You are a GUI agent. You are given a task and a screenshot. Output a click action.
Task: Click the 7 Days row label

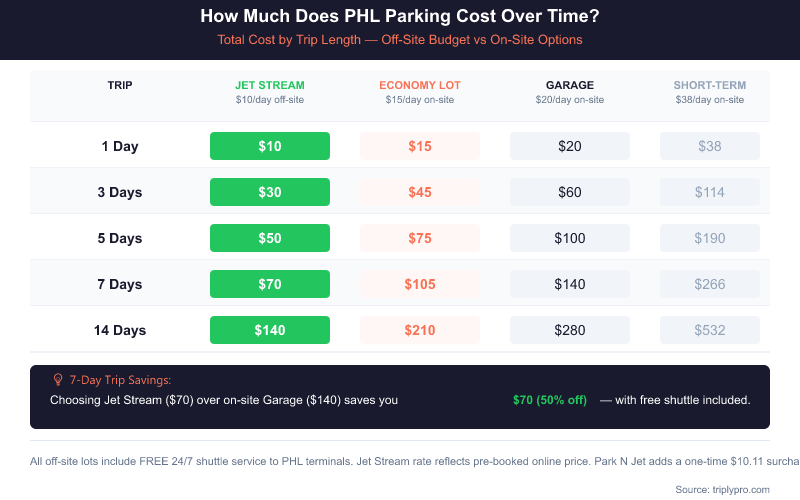point(120,284)
